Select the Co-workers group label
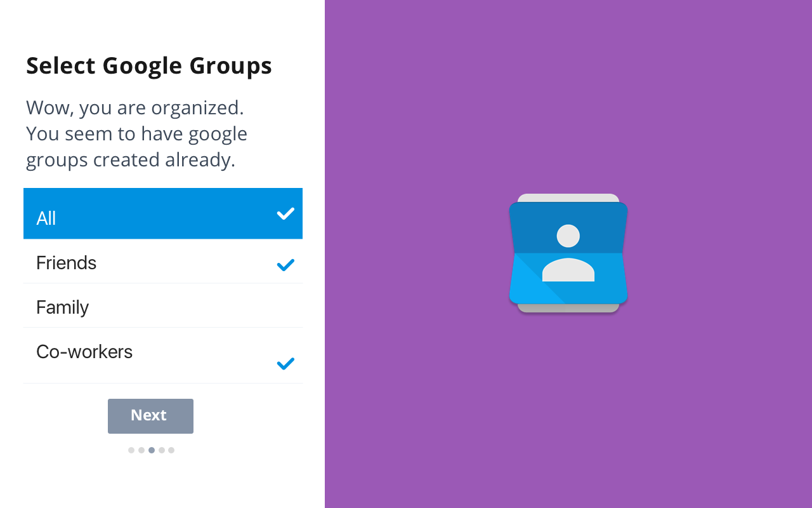Image resolution: width=812 pixels, height=508 pixels. tap(84, 352)
